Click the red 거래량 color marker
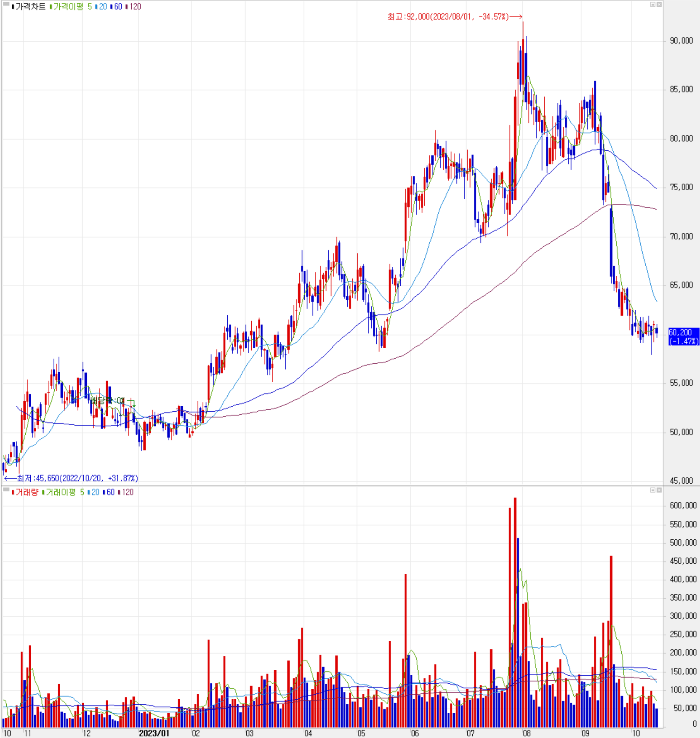Viewport: 700px width, 738px height. coord(13,492)
